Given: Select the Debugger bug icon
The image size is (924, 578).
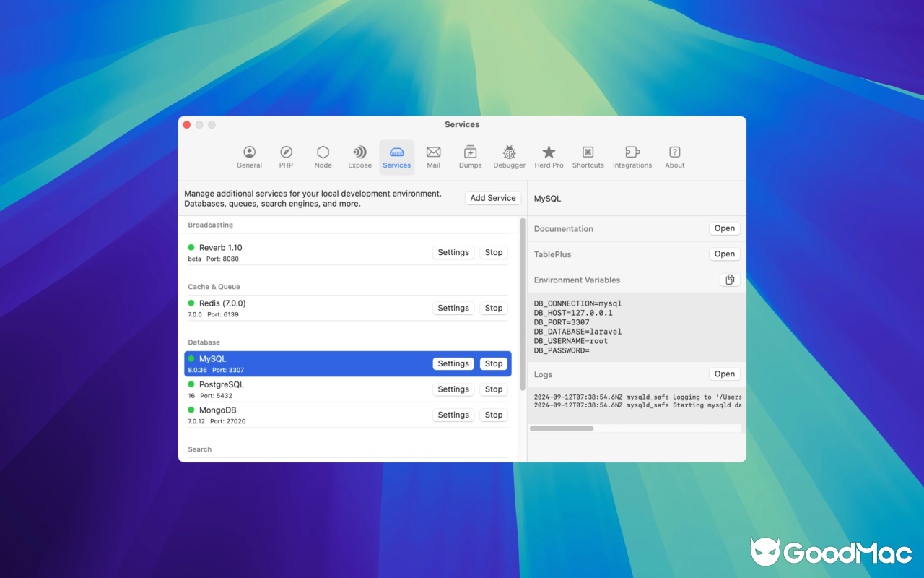Looking at the screenshot, I should (x=509, y=152).
